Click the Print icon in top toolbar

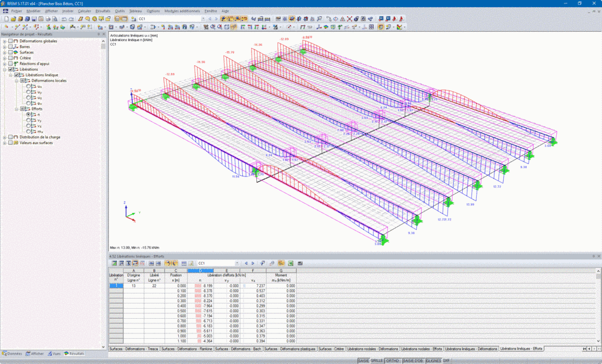48,18
